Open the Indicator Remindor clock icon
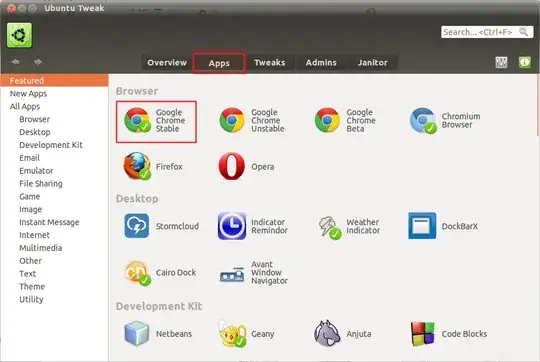Screen dimensions: 540x362 tap(232, 226)
